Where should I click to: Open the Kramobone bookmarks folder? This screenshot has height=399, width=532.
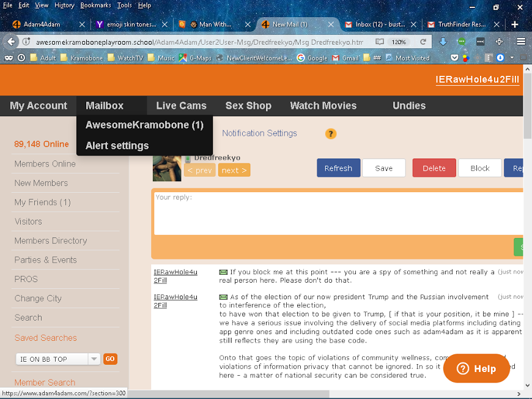click(x=82, y=58)
